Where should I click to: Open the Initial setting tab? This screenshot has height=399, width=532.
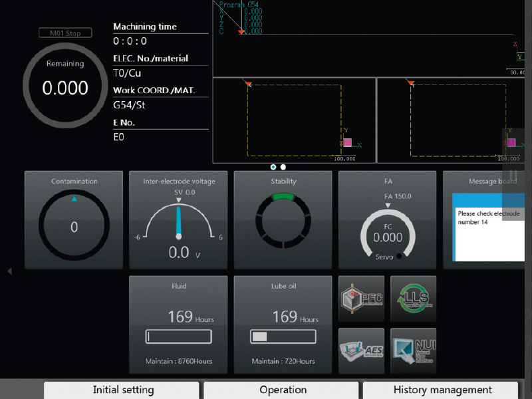(x=122, y=390)
